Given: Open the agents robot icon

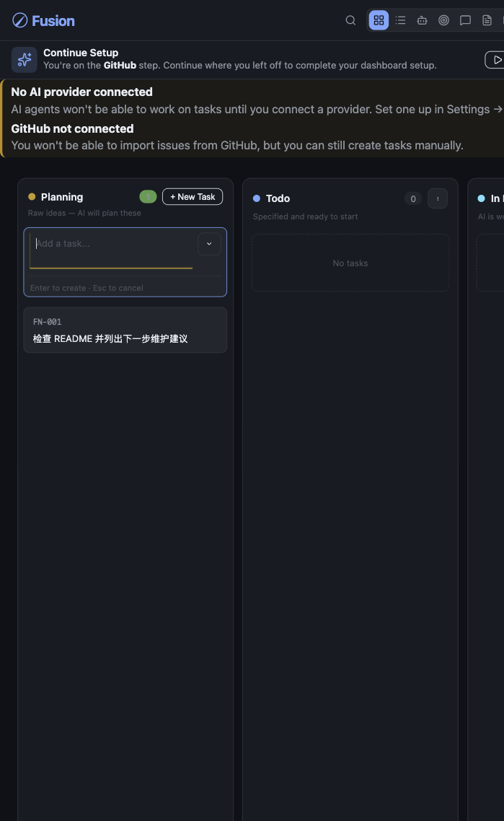Looking at the screenshot, I should point(422,20).
